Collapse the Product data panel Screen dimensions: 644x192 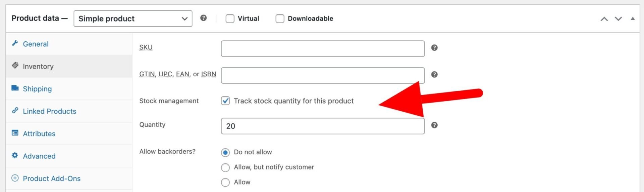tap(633, 18)
